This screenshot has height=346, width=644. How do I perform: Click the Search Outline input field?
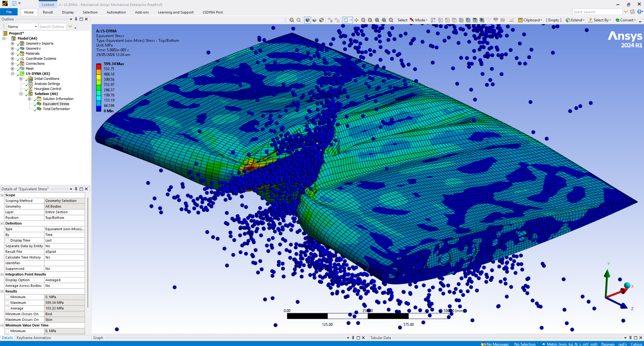pyautogui.click(x=52, y=27)
